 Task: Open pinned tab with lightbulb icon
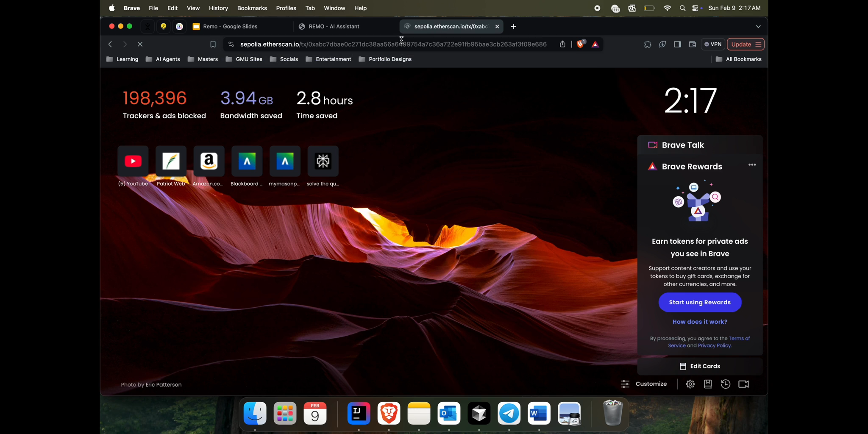pyautogui.click(x=164, y=27)
